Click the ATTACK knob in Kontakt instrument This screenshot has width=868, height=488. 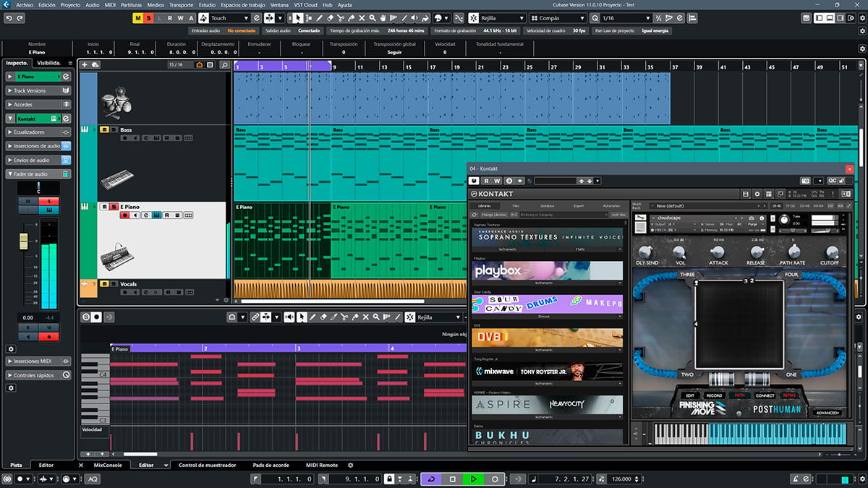(x=718, y=252)
